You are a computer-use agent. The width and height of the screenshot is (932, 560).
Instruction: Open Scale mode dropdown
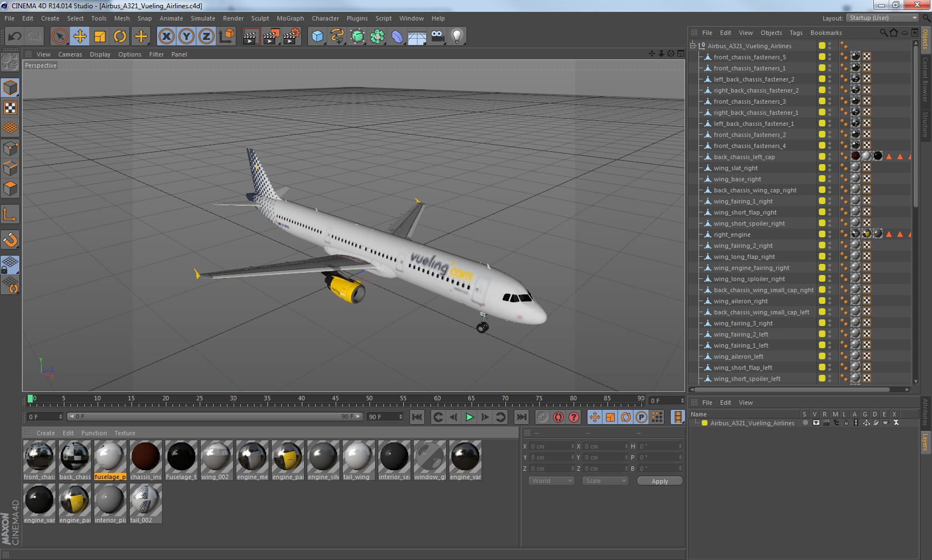605,481
